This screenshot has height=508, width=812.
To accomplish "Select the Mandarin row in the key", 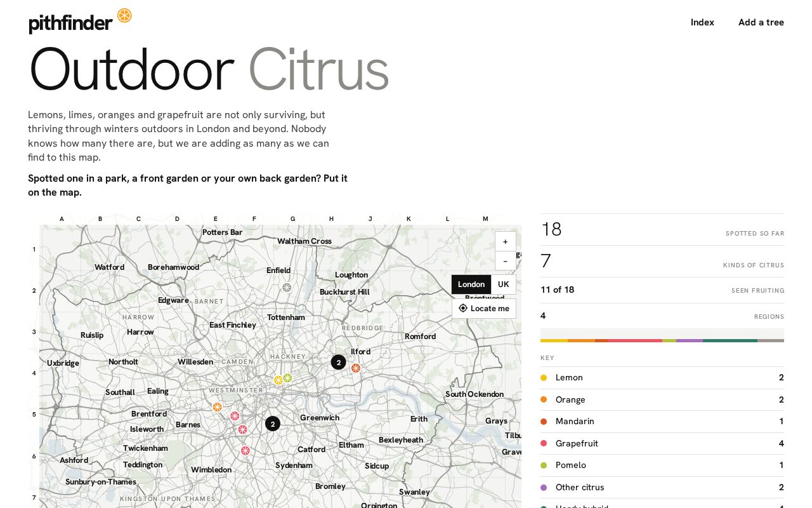I will pos(662,422).
